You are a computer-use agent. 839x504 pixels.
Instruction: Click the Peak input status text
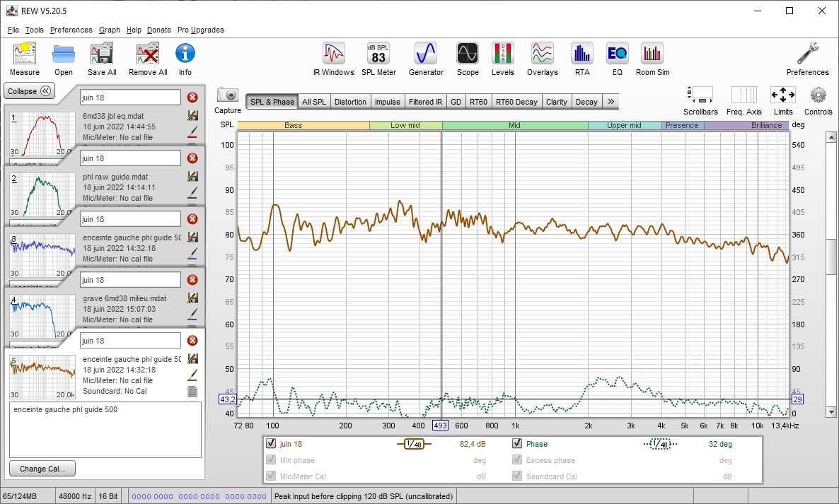[x=364, y=496]
